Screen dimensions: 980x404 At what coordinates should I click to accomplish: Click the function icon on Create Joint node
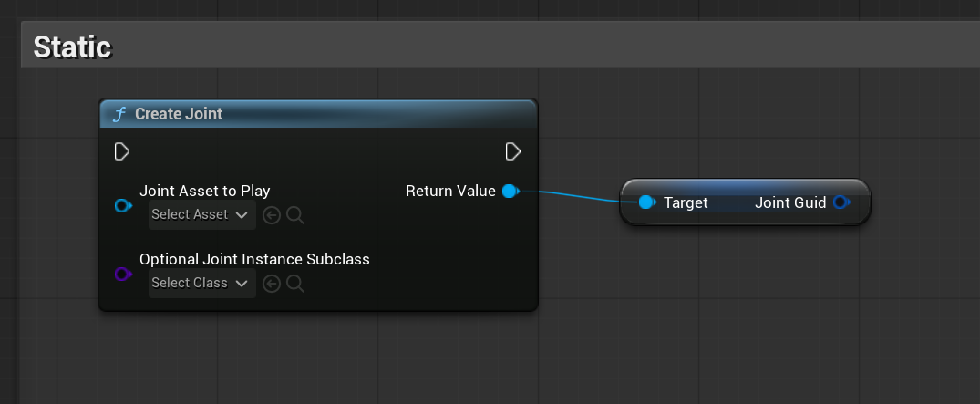click(119, 114)
